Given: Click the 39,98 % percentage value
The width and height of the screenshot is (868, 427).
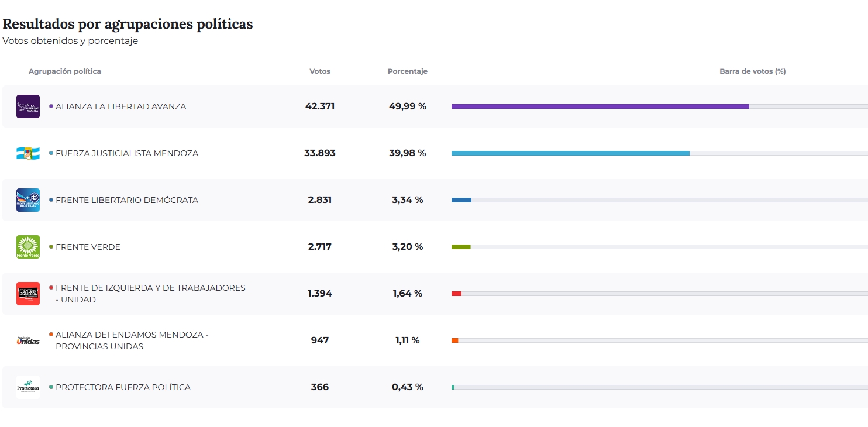Looking at the screenshot, I should pos(408,153).
